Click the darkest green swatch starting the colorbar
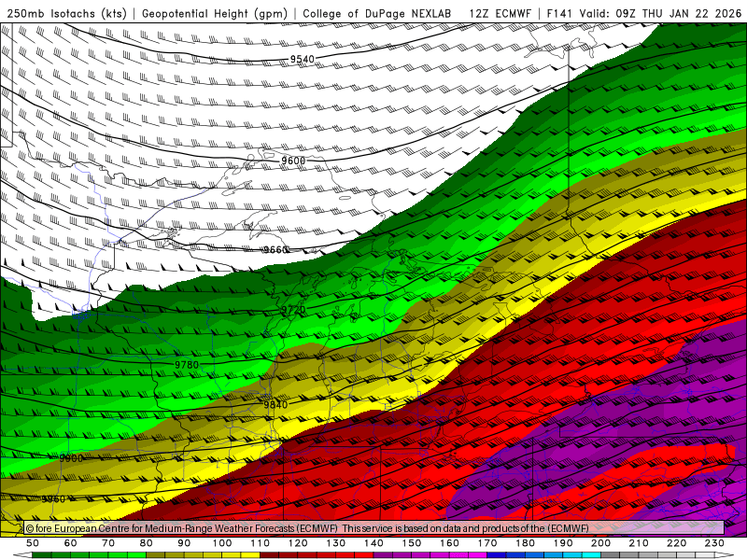 42,555
